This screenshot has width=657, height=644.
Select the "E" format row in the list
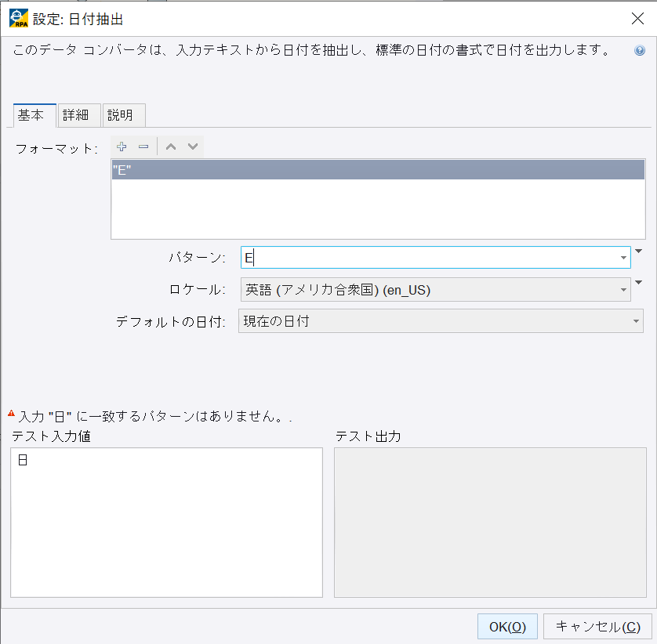point(378,169)
